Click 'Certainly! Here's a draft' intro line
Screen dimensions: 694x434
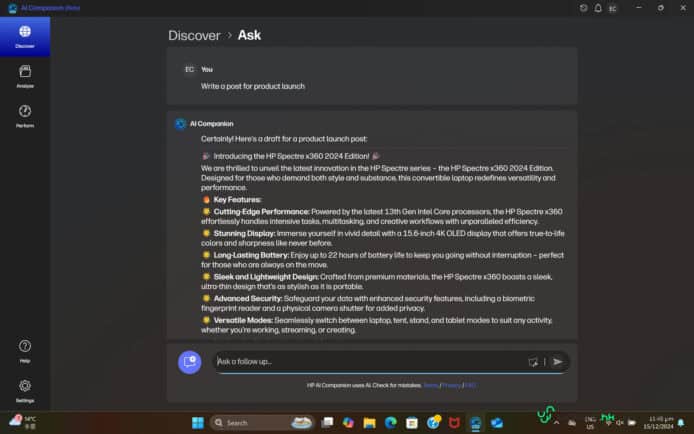[x=284, y=139]
